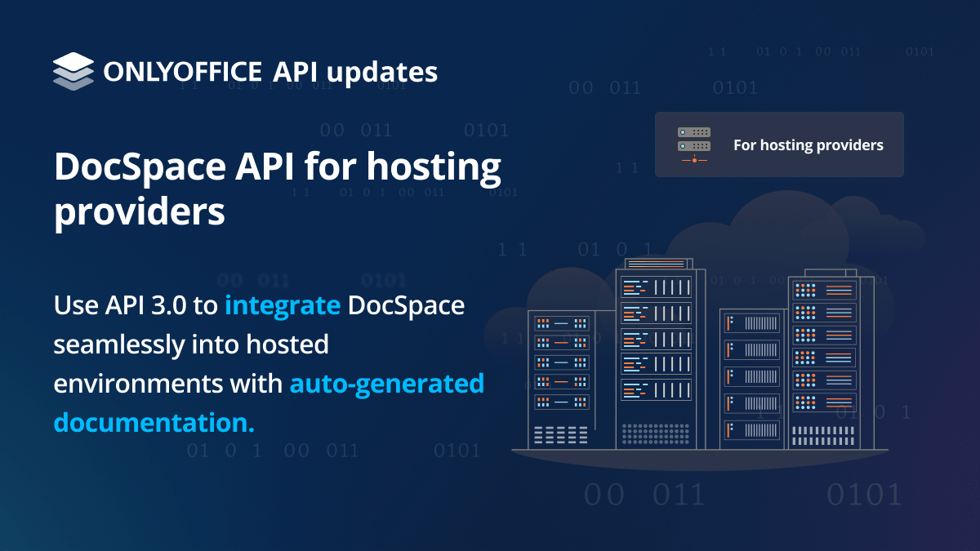Click the large "0101" binary at bottom right

click(x=864, y=495)
